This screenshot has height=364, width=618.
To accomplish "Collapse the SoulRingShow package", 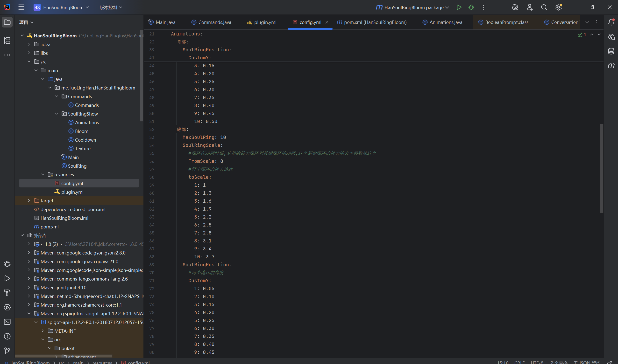I will [x=57, y=114].
